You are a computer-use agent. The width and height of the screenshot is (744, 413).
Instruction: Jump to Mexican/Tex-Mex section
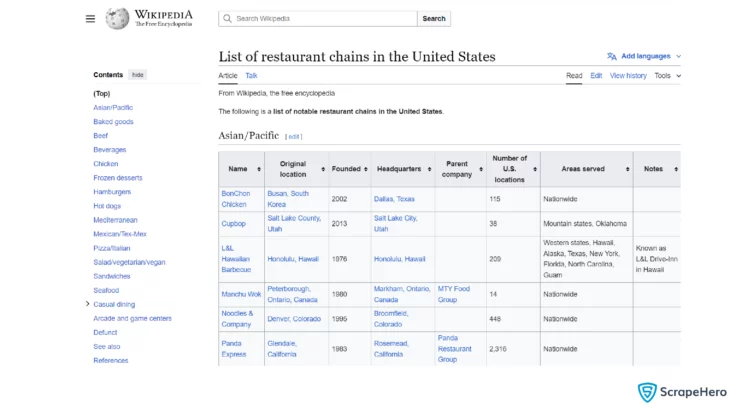click(x=120, y=234)
